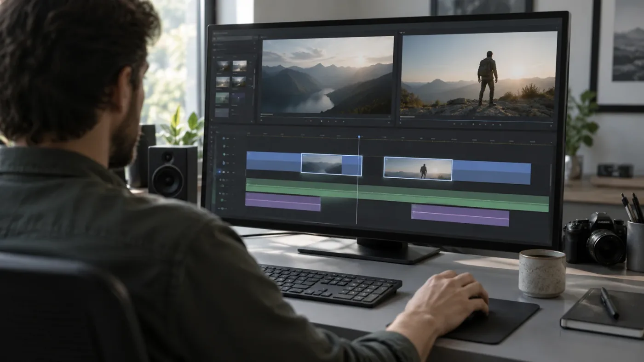Click the hiker preview in the right monitor
Viewport: 644px width, 362px height.
point(478,74)
